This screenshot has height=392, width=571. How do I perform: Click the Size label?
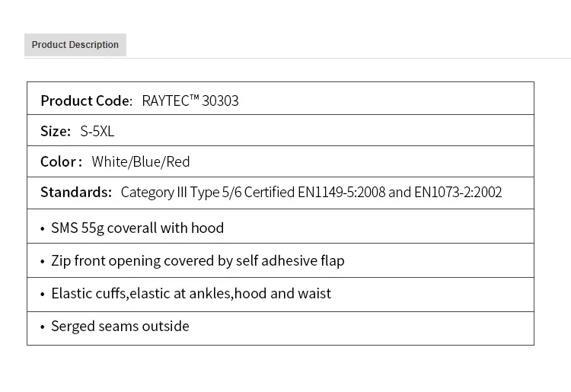(x=56, y=131)
